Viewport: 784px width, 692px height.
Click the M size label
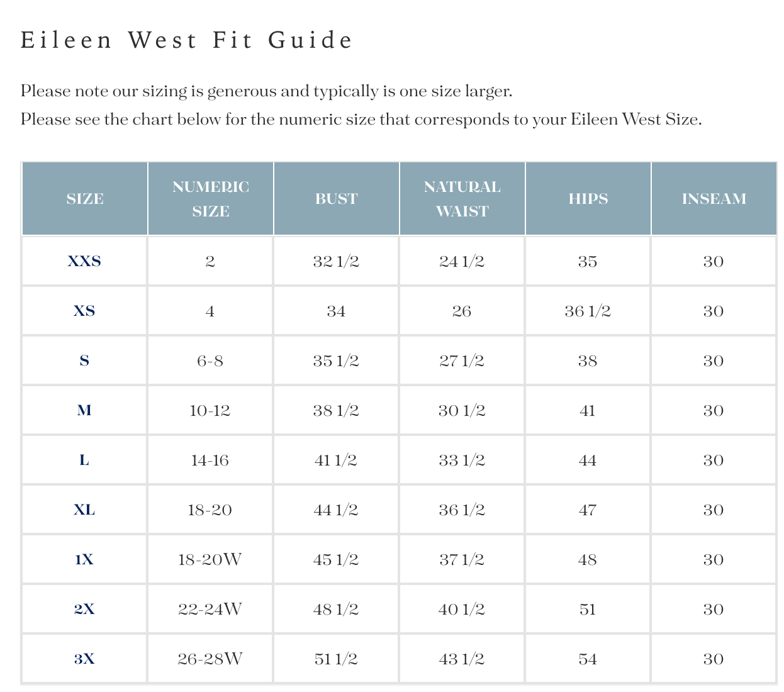point(84,410)
